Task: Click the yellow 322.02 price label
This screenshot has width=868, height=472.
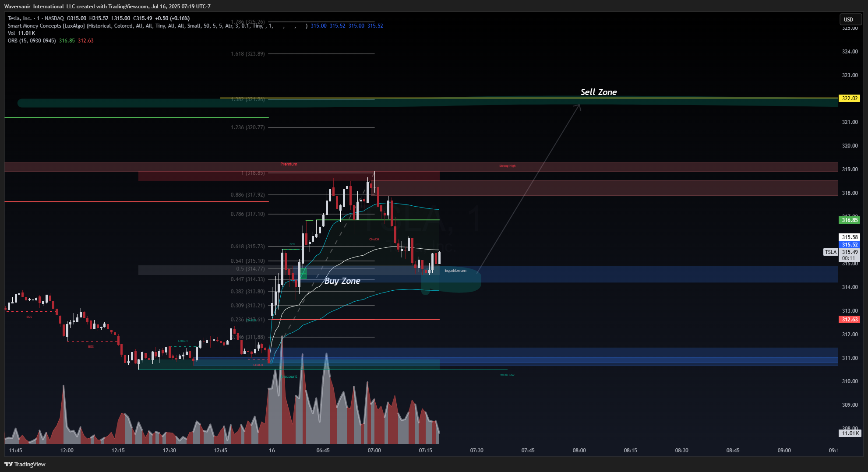Action: pos(849,99)
